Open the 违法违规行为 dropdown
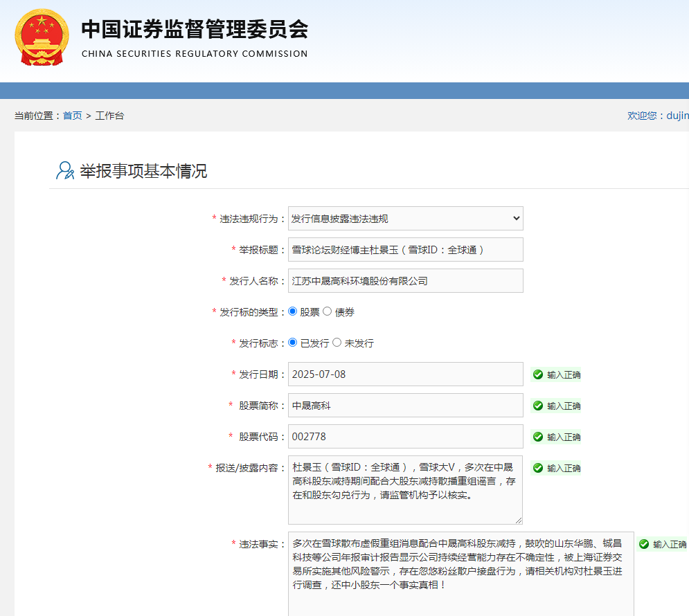 click(406, 218)
